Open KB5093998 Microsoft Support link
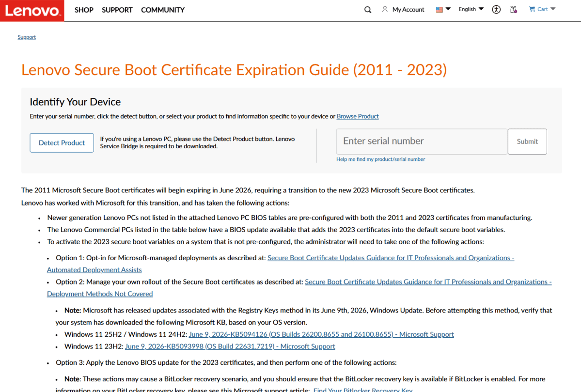The height and width of the screenshot is (392, 581). [230, 346]
